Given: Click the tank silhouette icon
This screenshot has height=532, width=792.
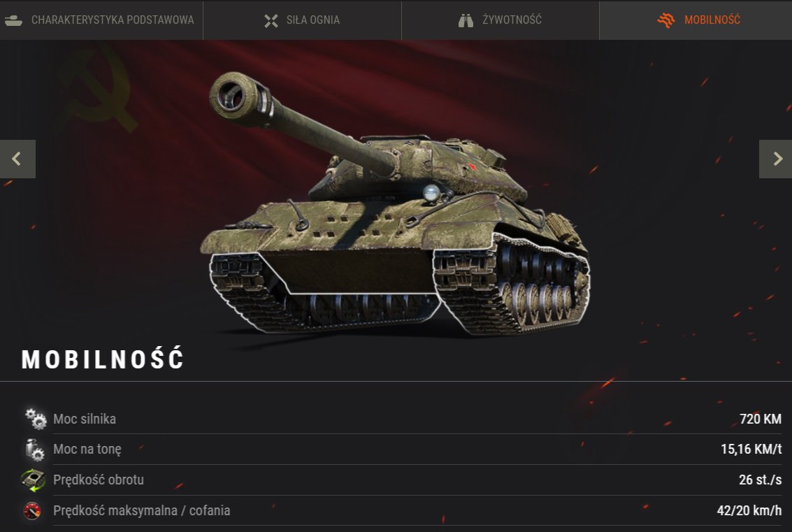Looking at the screenshot, I should pyautogui.click(x=13, y=20).
